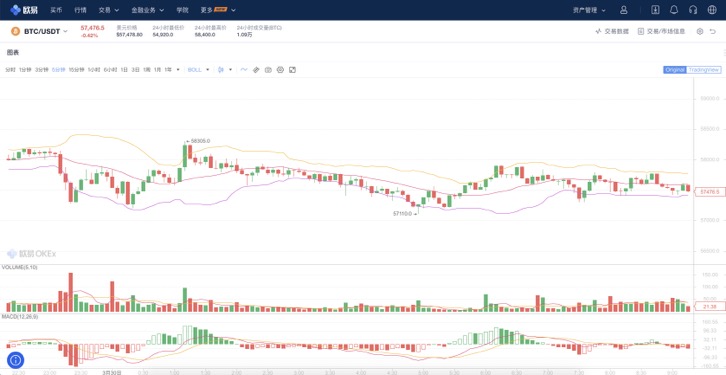Open chart type dropdown arrow
The height and width of the screenshot is (375, 726).
click(x=231, y=70)
